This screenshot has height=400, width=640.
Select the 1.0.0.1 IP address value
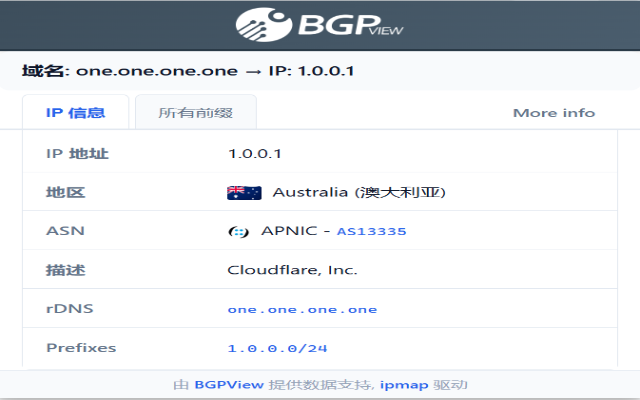point(255,153)
